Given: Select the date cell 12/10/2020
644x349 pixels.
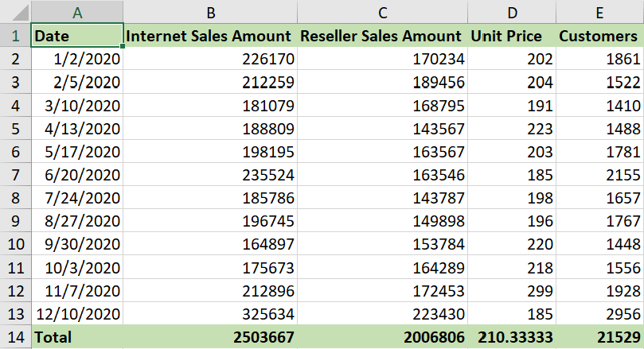Looking at the screenshot, I should point(77,314).
